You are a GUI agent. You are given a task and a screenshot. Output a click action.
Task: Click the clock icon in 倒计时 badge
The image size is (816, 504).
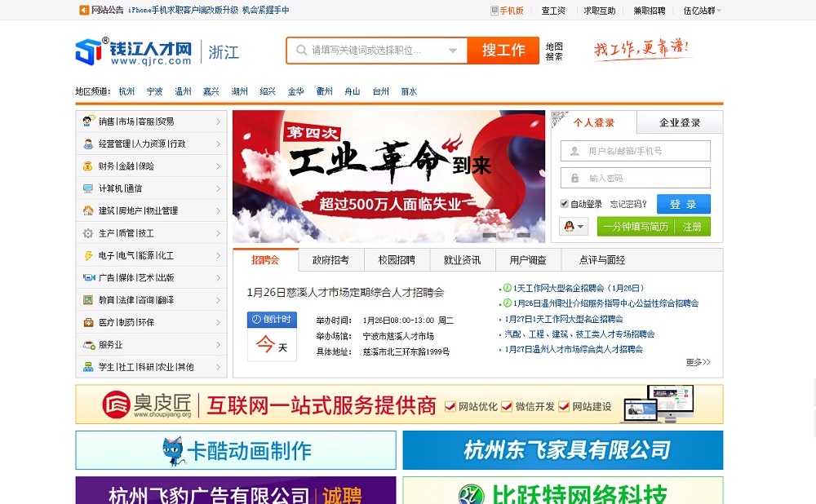pos(256,320)
